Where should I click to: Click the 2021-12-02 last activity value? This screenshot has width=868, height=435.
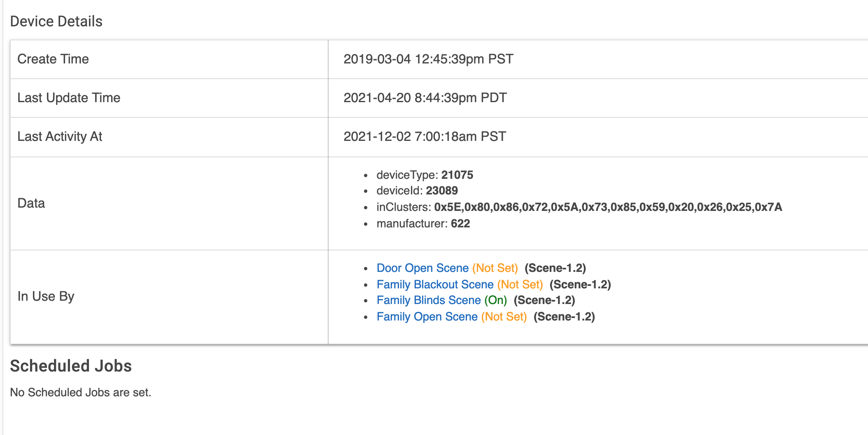coord(425,136)
